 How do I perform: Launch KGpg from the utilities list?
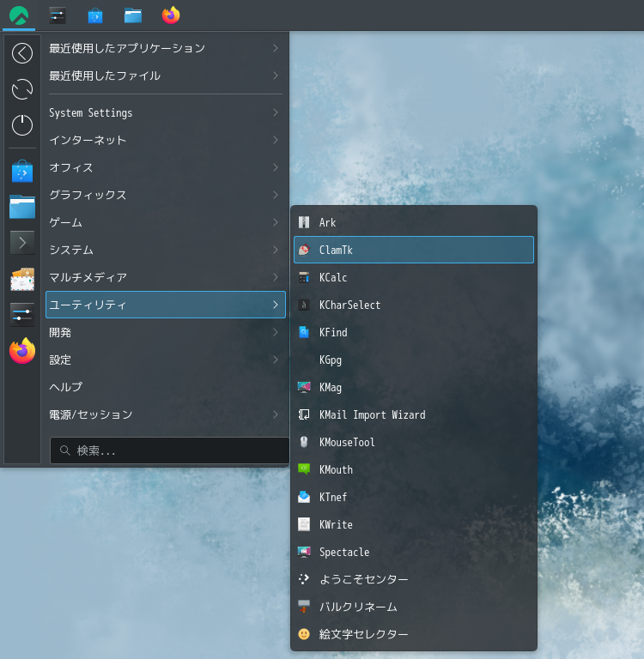(x=414, y=360)
